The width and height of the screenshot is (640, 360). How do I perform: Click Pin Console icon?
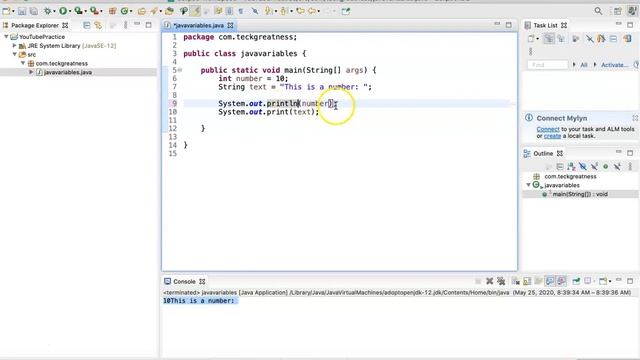[x=576, y=281]
